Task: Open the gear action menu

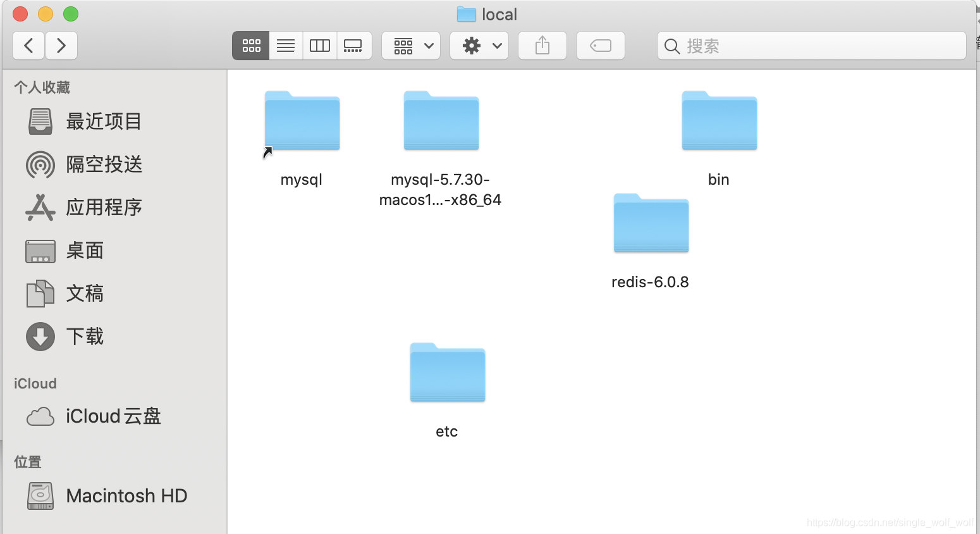Action: pyautogui.click(x=479, y=46)
